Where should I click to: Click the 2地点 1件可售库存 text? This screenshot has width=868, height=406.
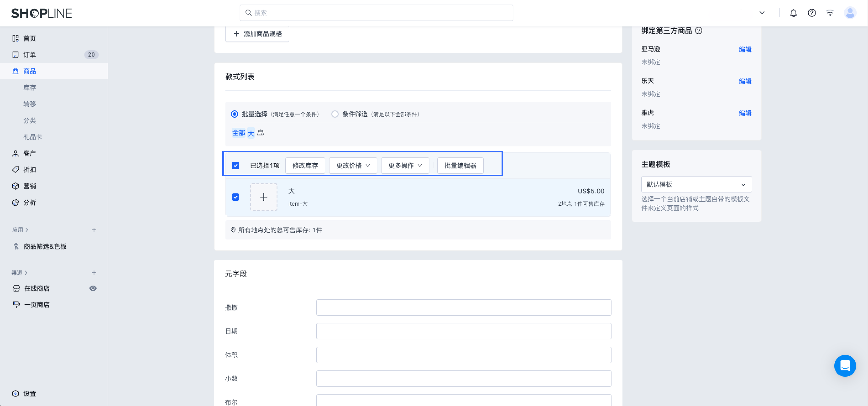pos(581,204)
